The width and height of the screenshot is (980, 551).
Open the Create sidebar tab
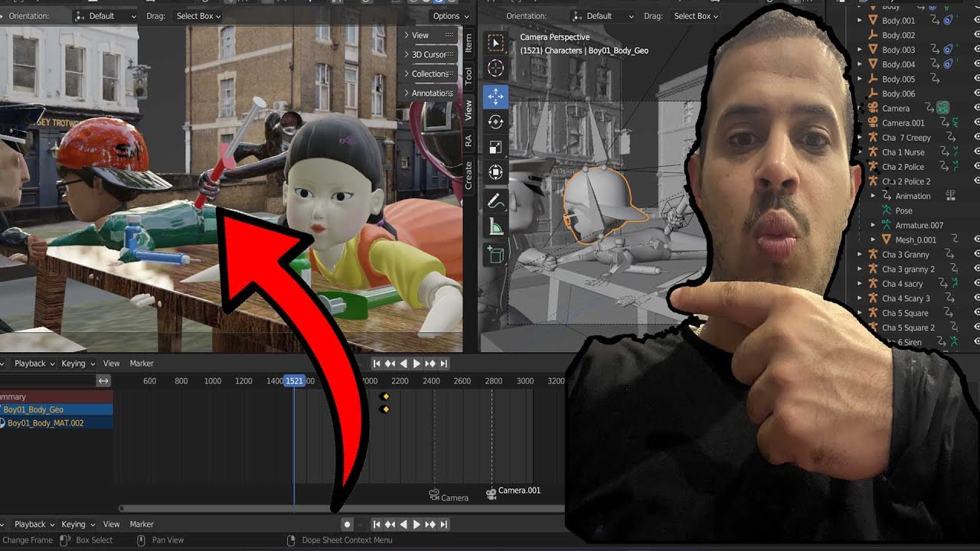(x=469, y=175)
